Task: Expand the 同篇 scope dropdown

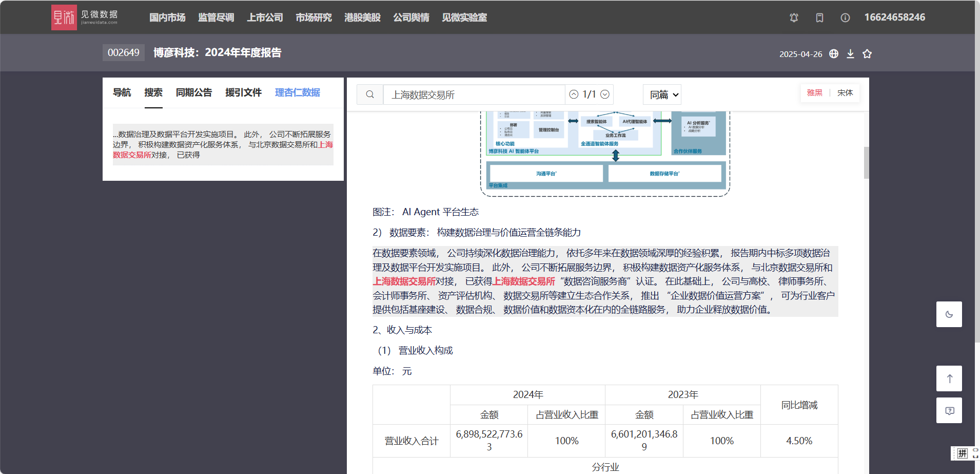Action: (662, 94)
